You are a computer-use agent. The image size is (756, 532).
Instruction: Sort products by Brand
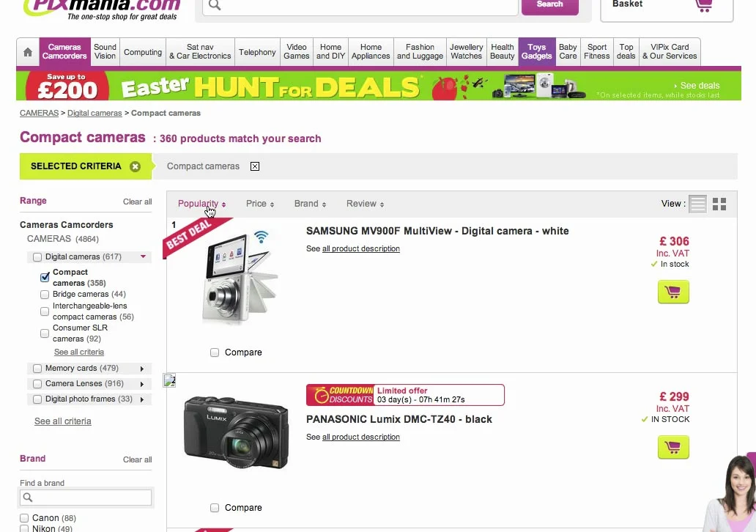[x=310, y=204]
